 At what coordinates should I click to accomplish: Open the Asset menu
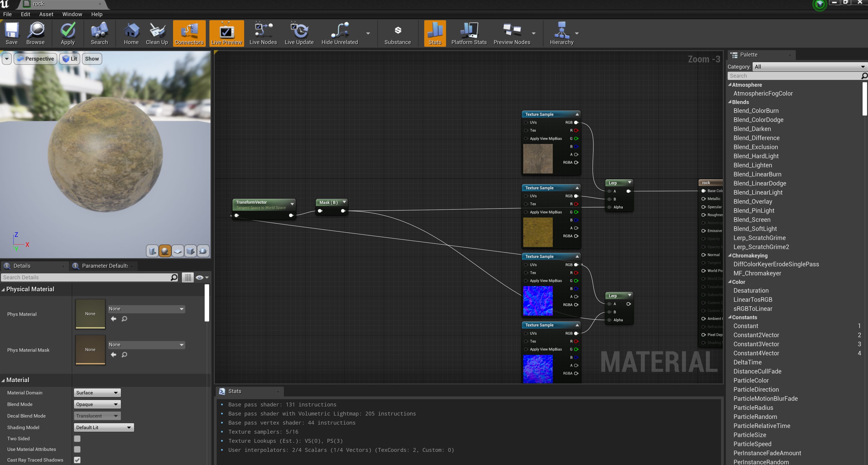(46, 14)
